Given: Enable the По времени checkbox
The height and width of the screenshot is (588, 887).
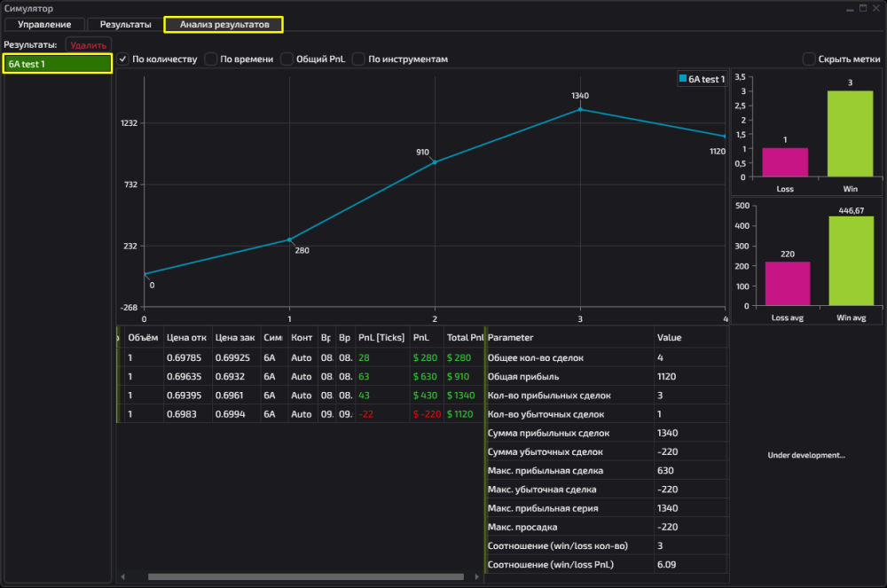Looking at the screenshot, I should [211, 59].
